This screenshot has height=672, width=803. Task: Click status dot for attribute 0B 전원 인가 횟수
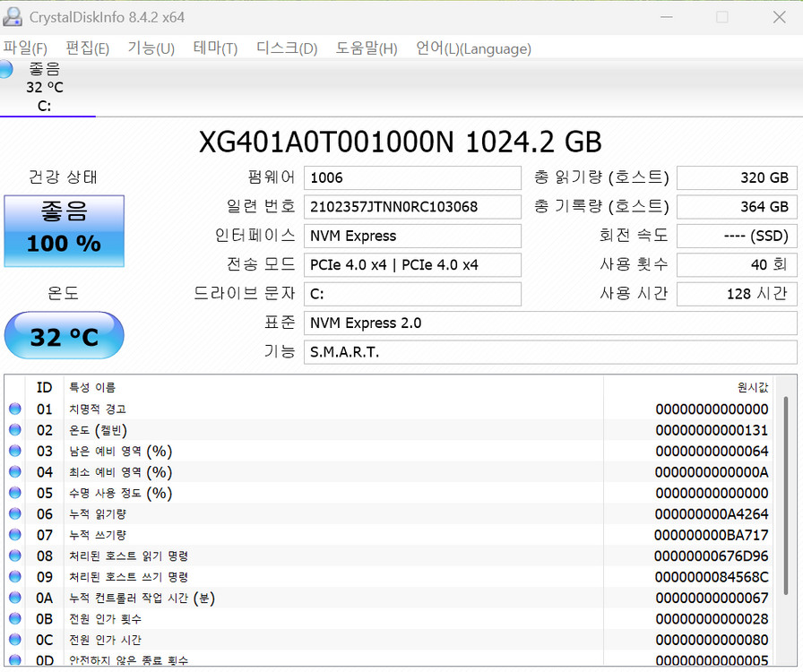tap(15, 619)
